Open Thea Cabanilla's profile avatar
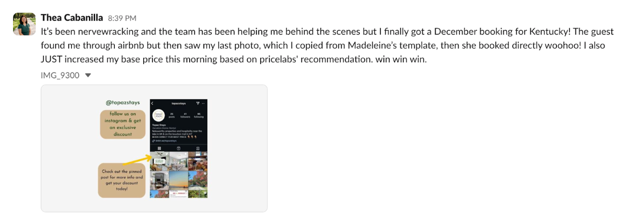This screenshot has width=644, height=219. 24,24
